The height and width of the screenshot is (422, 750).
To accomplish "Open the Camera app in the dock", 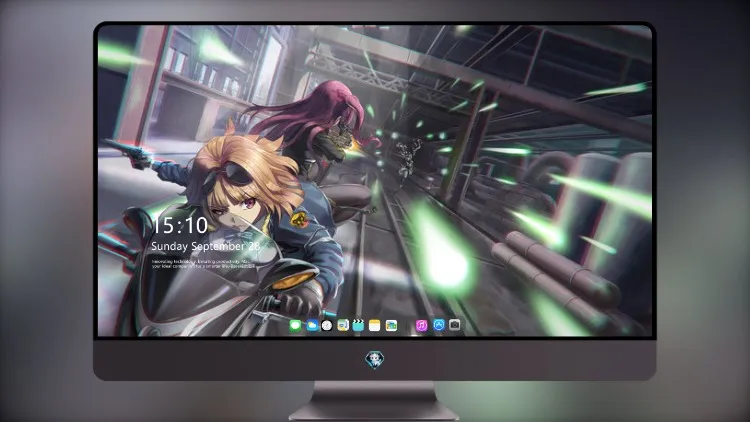I will coord(455,325).
